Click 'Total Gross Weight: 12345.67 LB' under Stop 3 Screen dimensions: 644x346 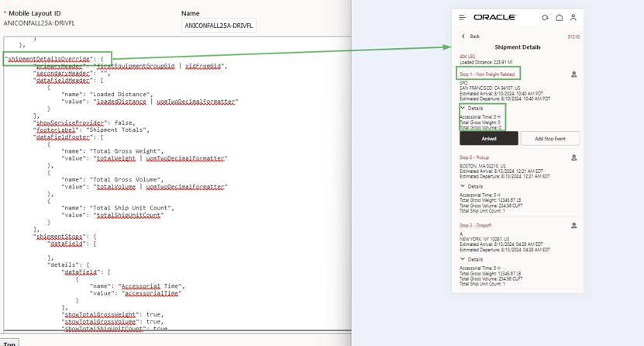491,273
